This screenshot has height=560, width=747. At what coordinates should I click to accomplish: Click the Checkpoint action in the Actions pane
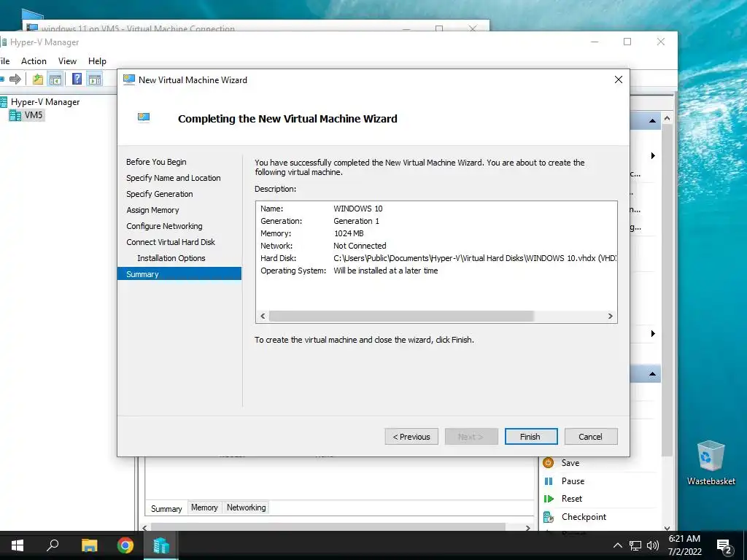tap(584, 517)
